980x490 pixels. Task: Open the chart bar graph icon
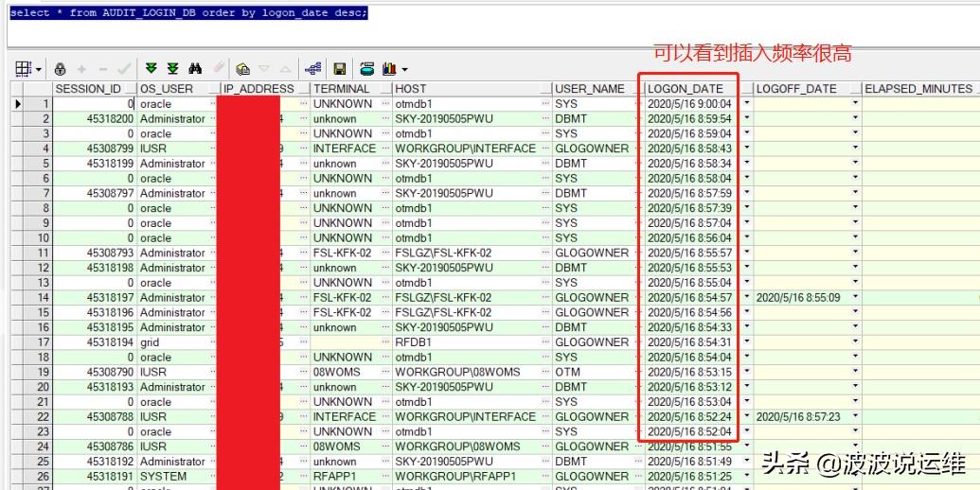pos(389,69)
